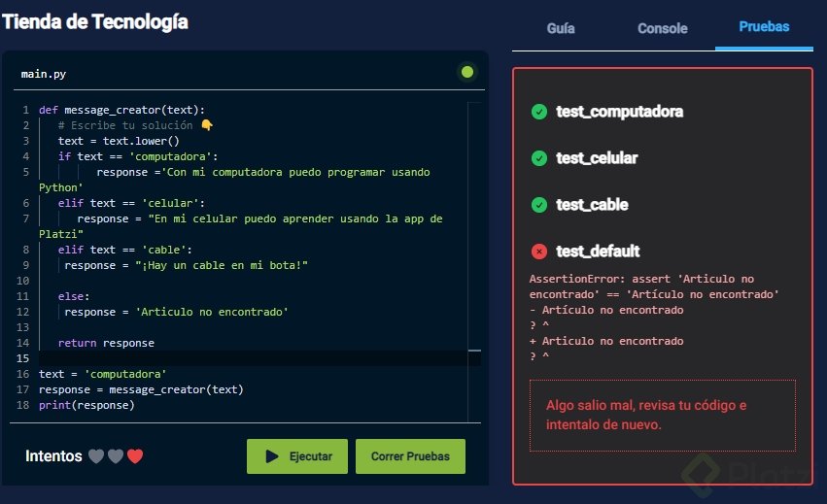Expand the test_celular result
Screen dimensions: 827x504
(597, 158)
